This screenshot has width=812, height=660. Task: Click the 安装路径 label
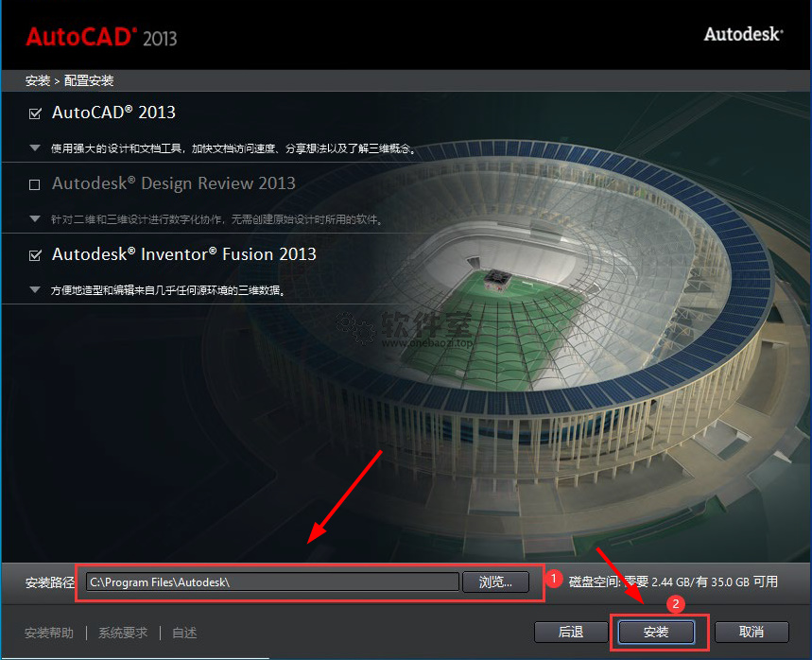click(50, 582)
